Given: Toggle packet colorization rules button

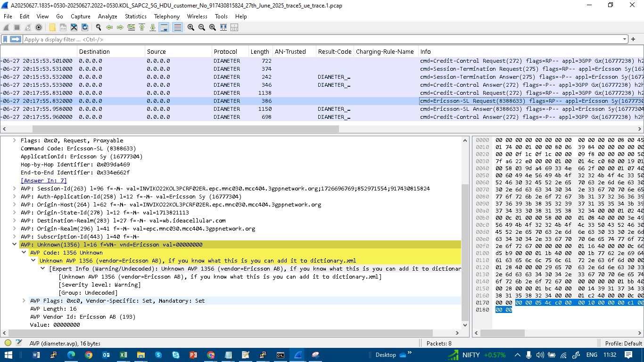Looking at the screenshot, I should (177, 28).
